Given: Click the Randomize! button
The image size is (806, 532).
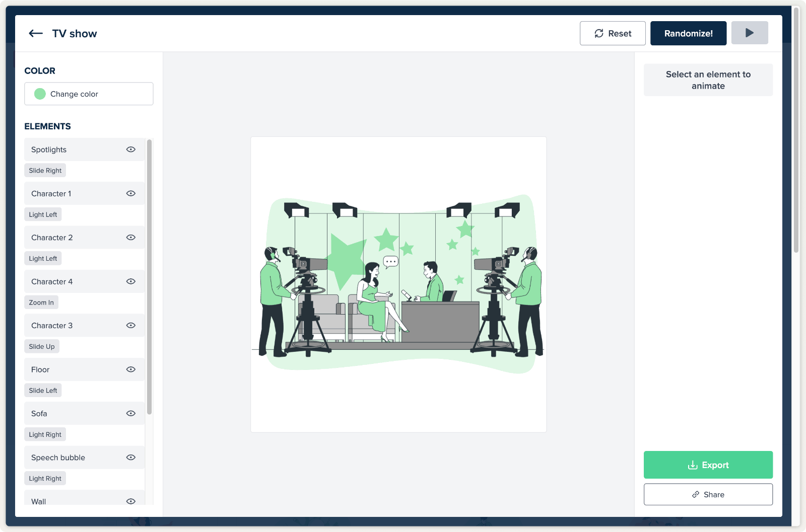Looking at the screenshot, I should pos(688,34).
